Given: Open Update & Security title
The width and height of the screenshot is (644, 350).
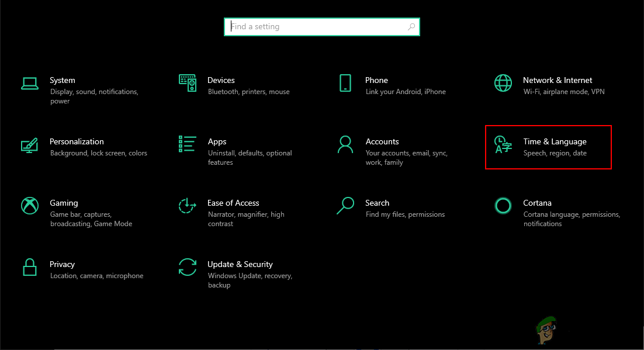Looking at the screenshot, I should tap(240, 264).
